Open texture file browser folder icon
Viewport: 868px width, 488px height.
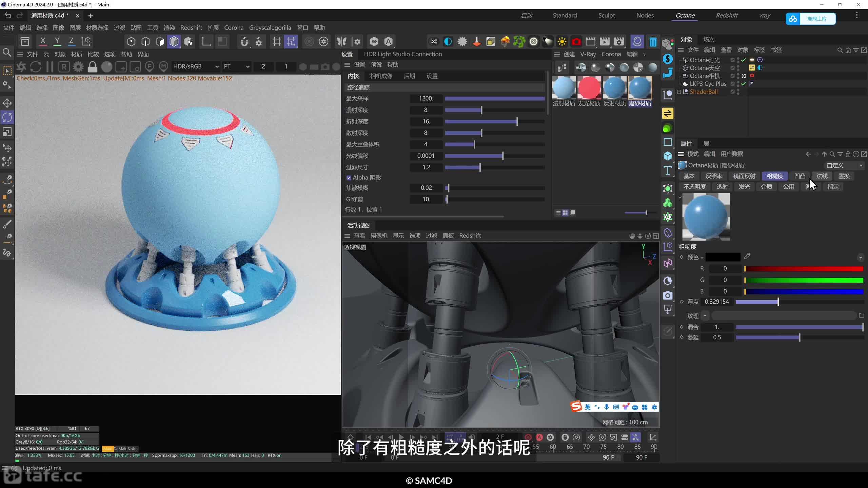click(x=861, y=316)
